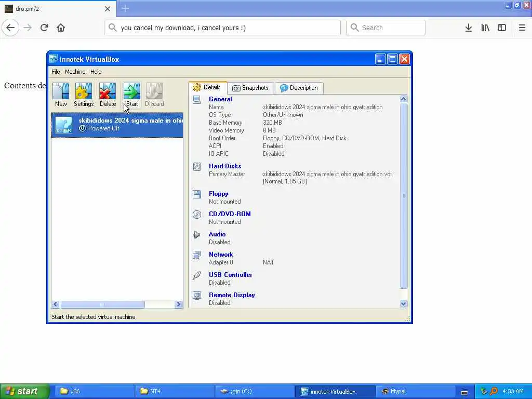Open the browser Downloads arrow
This screenshot has width=532, height=399.
(x=469, y=28)
